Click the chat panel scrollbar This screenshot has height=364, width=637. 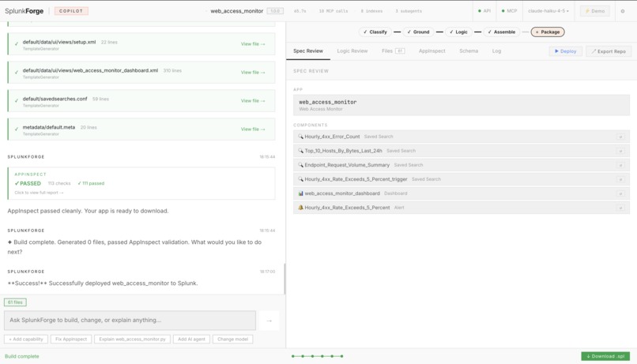tap(285, 279)
